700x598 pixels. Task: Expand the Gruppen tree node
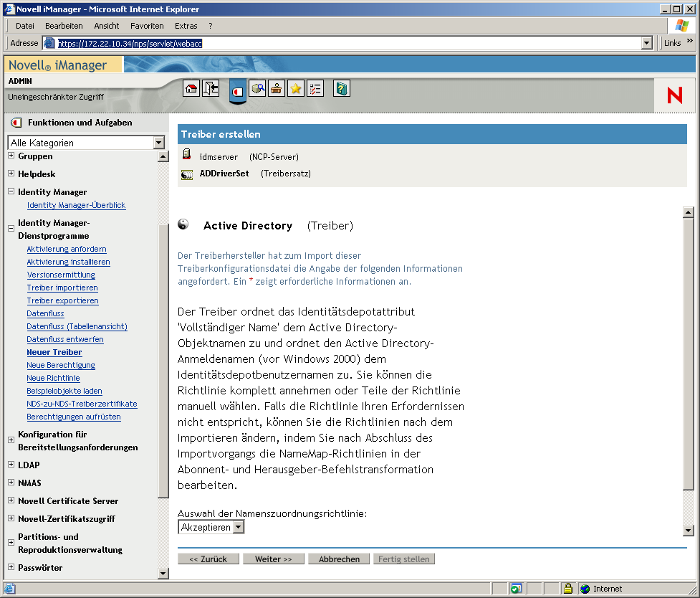(x=11, y=156)
